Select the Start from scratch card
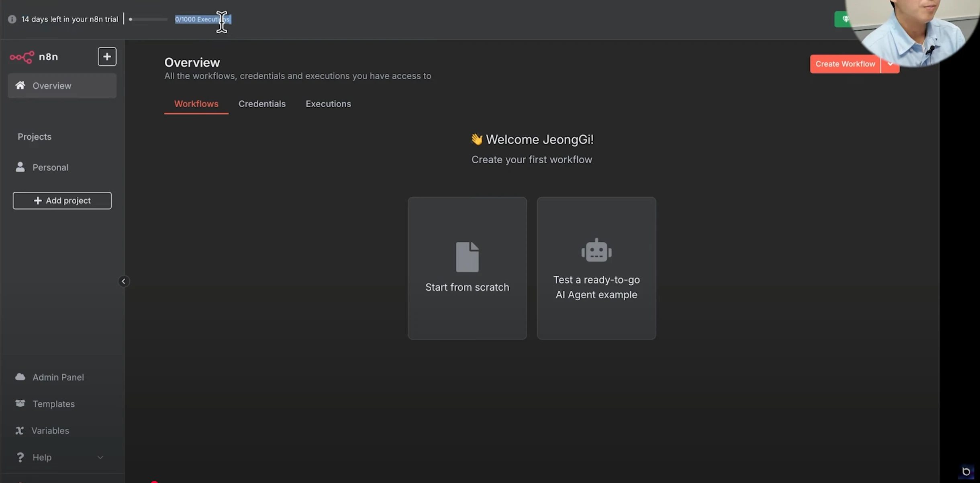Screen dimensions: 980x483 (467, 268)
